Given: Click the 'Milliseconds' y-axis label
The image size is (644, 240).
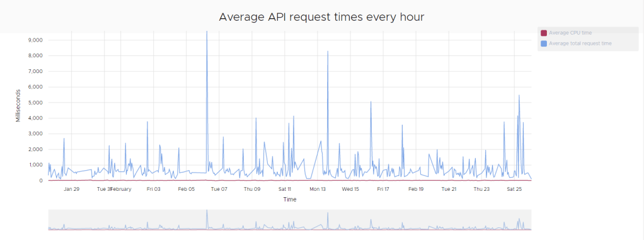Looking at the screenshot, I should tap(18, 105).
